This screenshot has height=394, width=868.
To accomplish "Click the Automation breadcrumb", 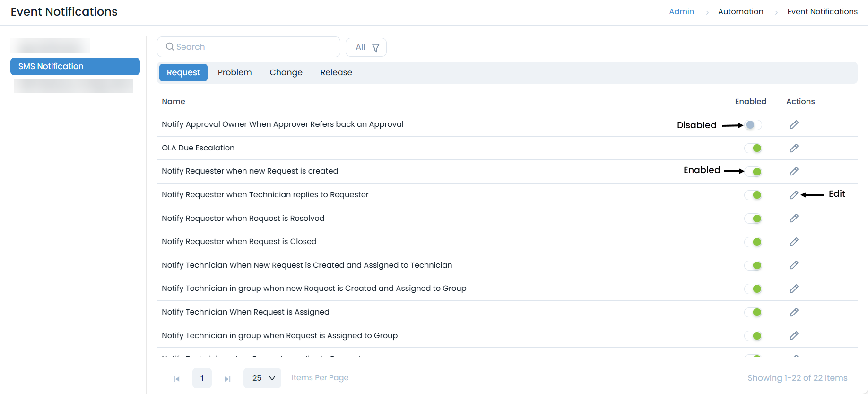I will click(740, 11).
